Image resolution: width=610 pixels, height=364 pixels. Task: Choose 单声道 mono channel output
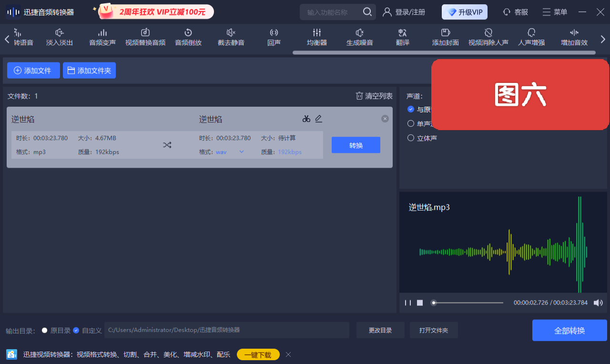pyautogui.click(x=411, y=123)
